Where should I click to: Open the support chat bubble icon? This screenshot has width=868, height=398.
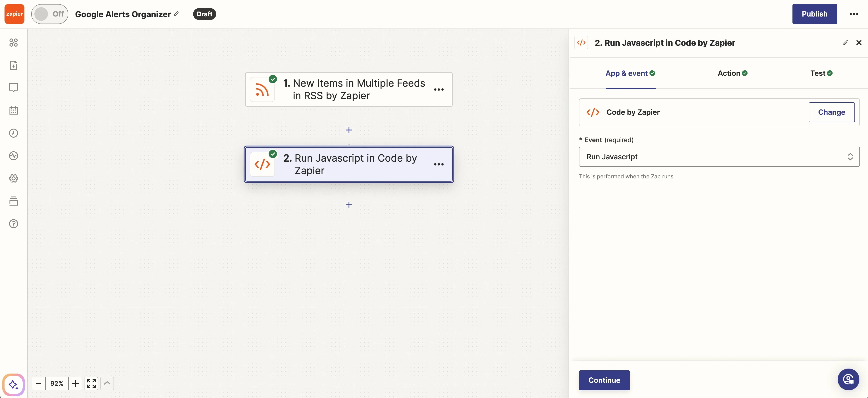coord(848,379)
